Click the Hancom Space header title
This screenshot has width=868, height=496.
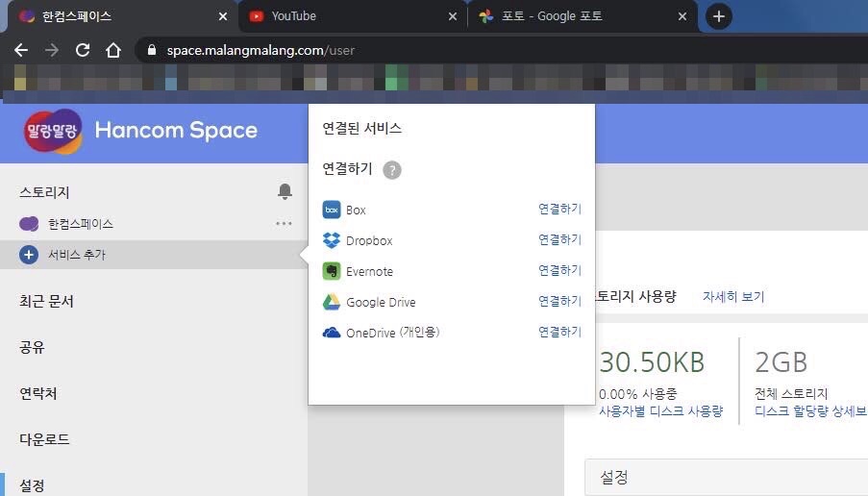(x=176, y=131)
